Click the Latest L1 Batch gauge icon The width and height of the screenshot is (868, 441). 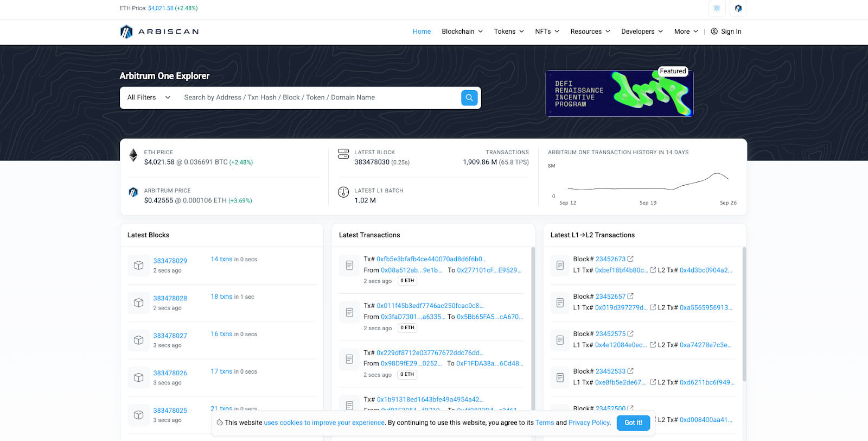click(x=343, y=192)
